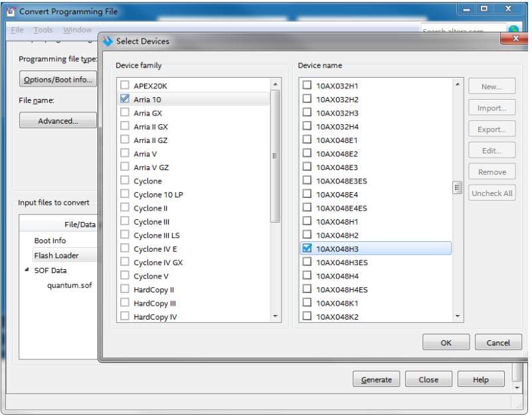Uncheck the 10AX048H3 device
The width and height of the screenshot is (532, 418).
point(307,248)
